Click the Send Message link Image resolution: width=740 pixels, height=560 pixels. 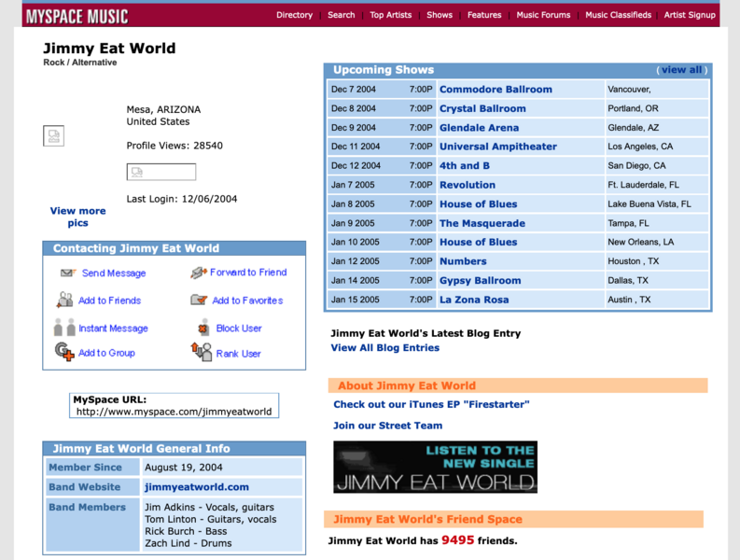click(x=114, y=273)
